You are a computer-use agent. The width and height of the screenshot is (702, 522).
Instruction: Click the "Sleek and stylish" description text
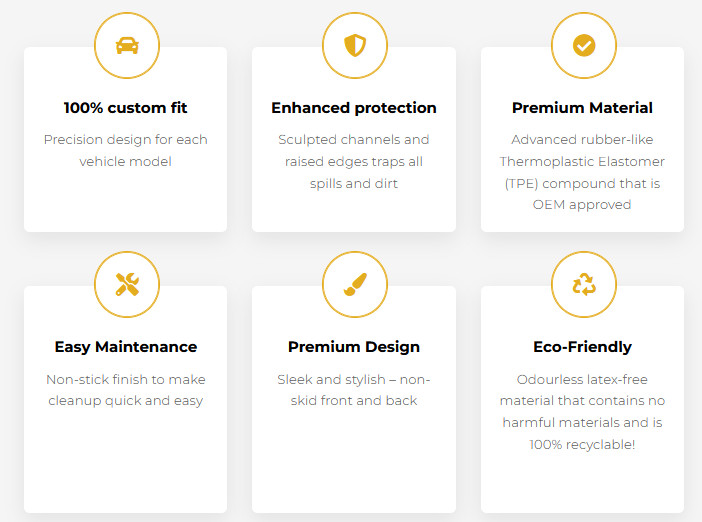[x=354, y=390]
